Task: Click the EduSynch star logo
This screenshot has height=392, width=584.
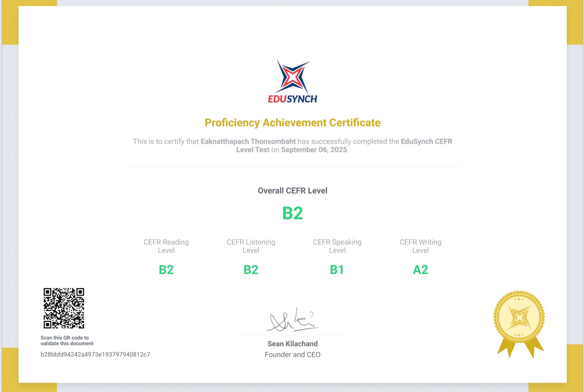Action: pyautogui.click(x=293, y=77)
